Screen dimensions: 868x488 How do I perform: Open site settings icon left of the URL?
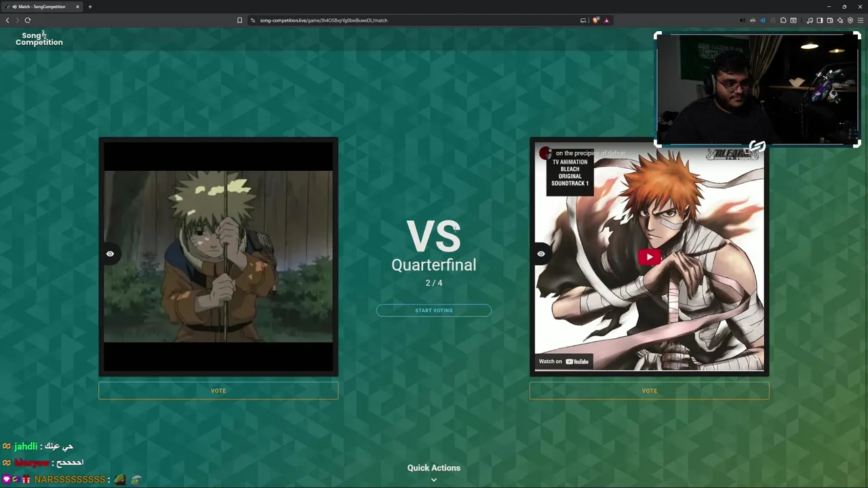point(253,20)
